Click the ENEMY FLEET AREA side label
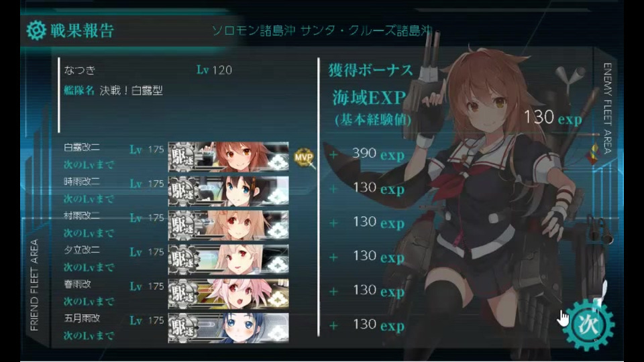This screenshot has width=644, height=362. (608, 108)
